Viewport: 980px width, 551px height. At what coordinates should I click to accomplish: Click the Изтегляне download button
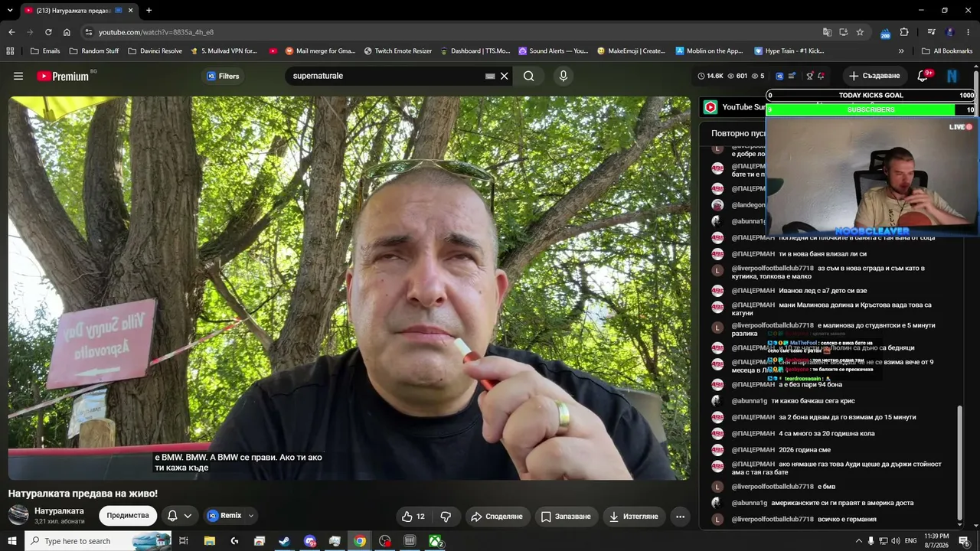pos(633,517)
